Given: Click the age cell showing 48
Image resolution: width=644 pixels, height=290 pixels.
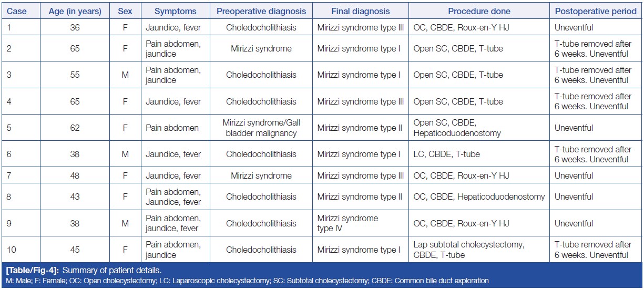Looking at the screenshot, I should point(75,175).
